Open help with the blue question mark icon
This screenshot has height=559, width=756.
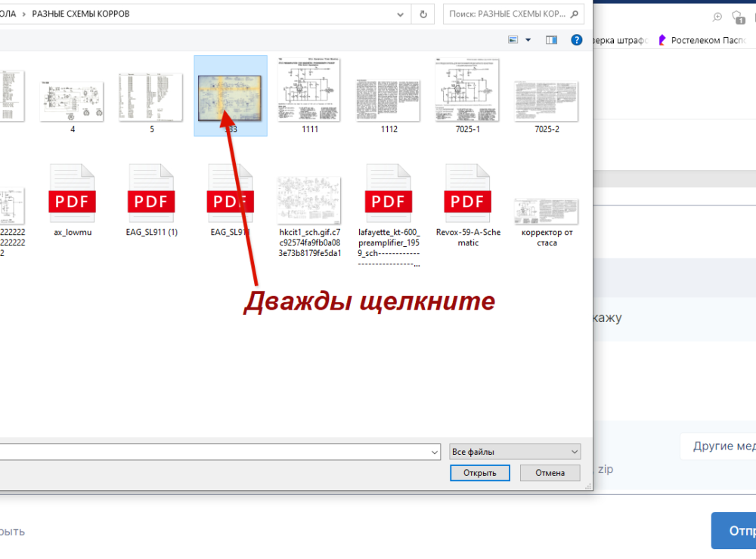576,40
